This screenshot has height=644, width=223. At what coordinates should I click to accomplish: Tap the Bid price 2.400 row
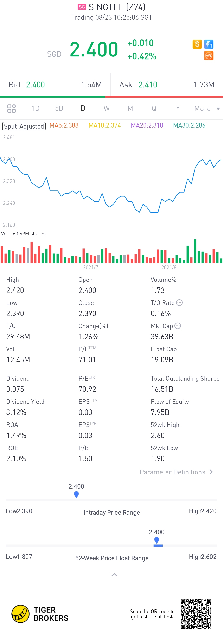coord(55,85)
